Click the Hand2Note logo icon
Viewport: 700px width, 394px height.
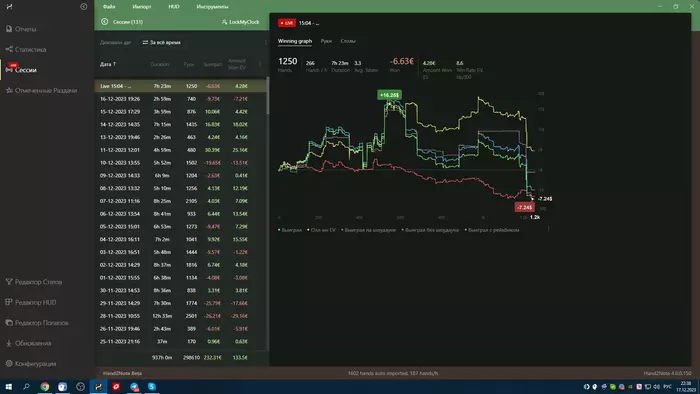(9, 7)
